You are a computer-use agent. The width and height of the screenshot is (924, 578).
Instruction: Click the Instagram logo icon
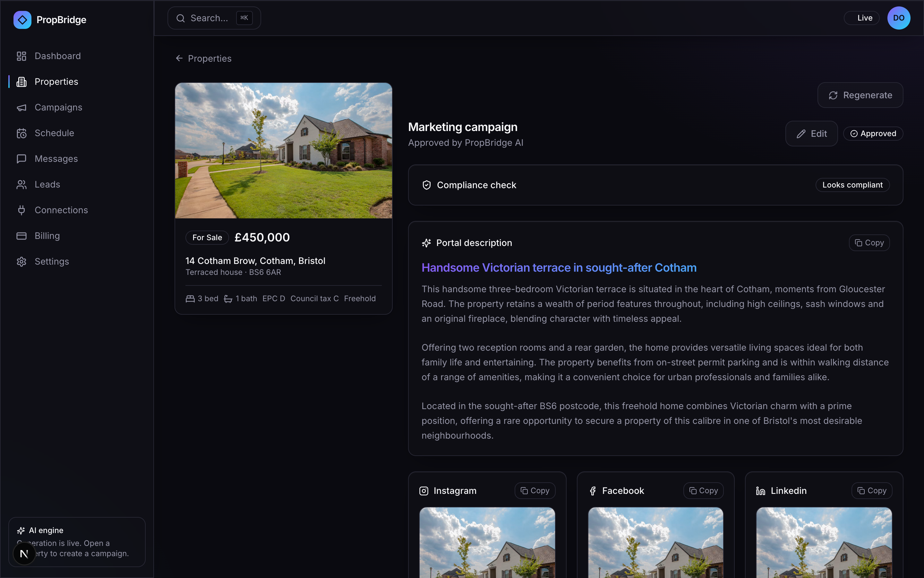[x=424, y=491]
